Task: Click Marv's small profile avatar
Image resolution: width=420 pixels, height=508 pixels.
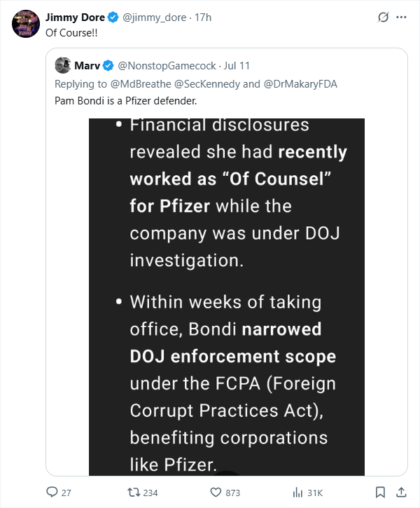Action: (63, 65)
